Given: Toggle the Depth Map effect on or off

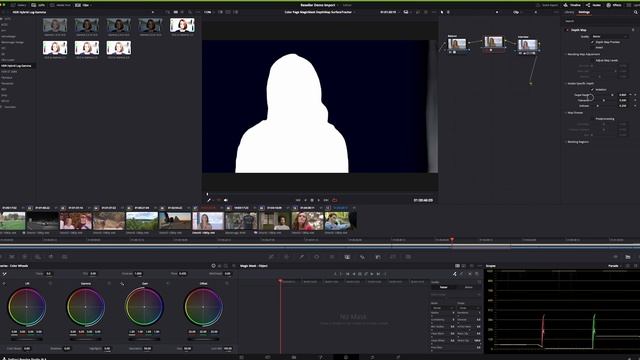Looking at the screenshot, I should [567, 30].
